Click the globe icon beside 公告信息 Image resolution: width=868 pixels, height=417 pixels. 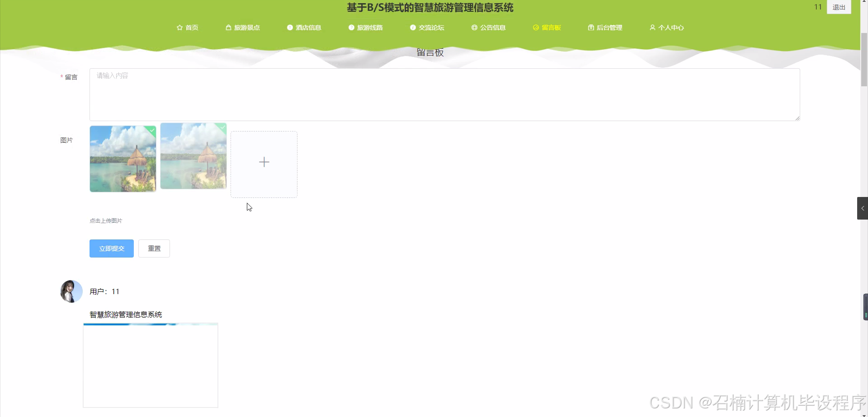click(x=474, y=28)
